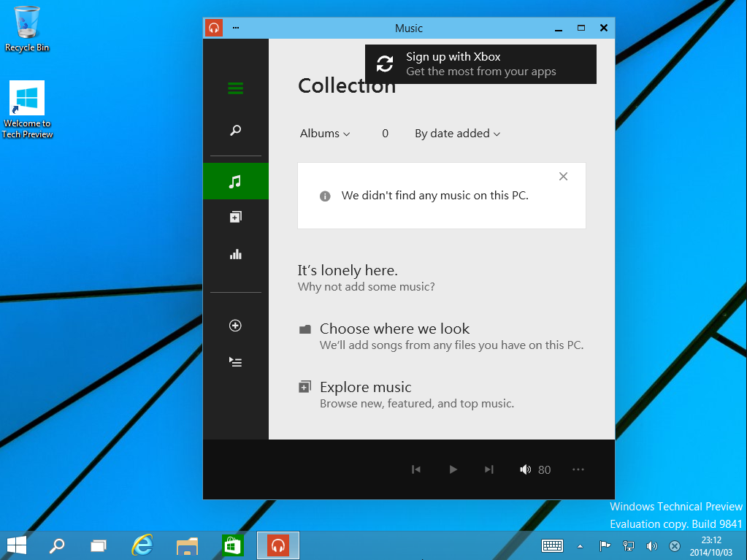Click the Music app taskbar button
The height and width of the screenshot is (560, 747).
click(x=278, y=545)
